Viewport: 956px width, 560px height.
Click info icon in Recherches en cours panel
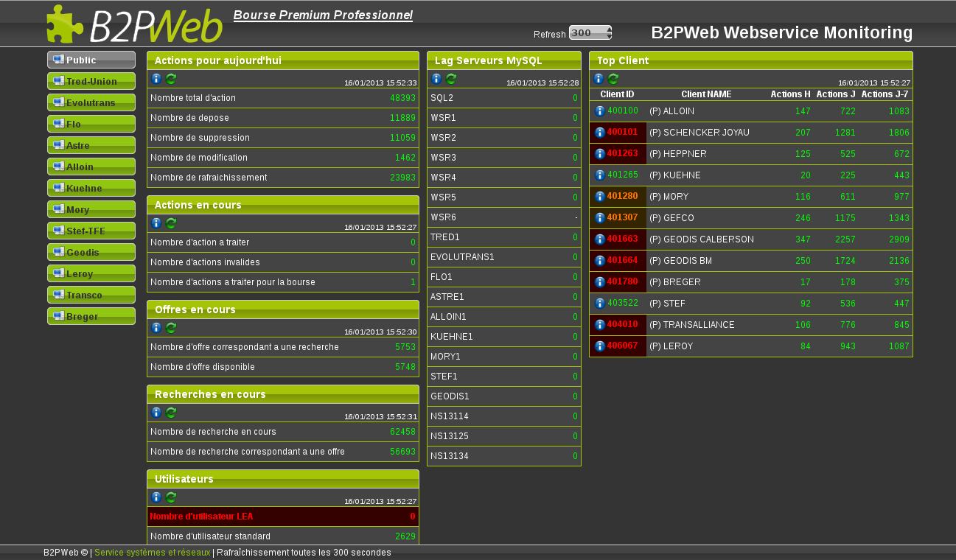(156, 413)
